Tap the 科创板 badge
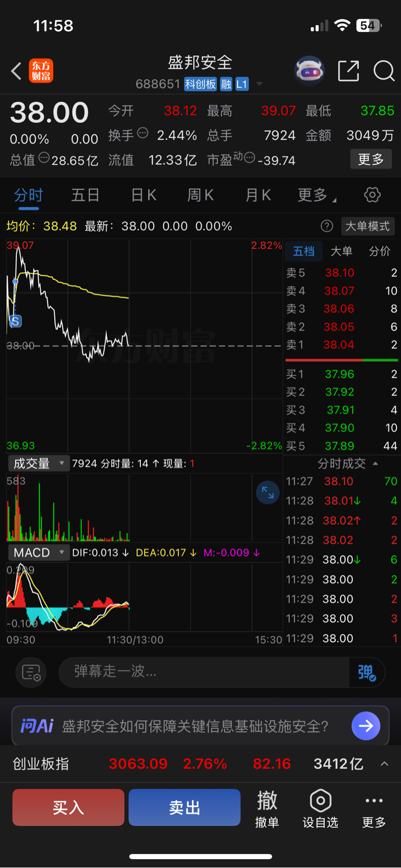The width and height of the screenshot is (401, 868). pos(200,84)
